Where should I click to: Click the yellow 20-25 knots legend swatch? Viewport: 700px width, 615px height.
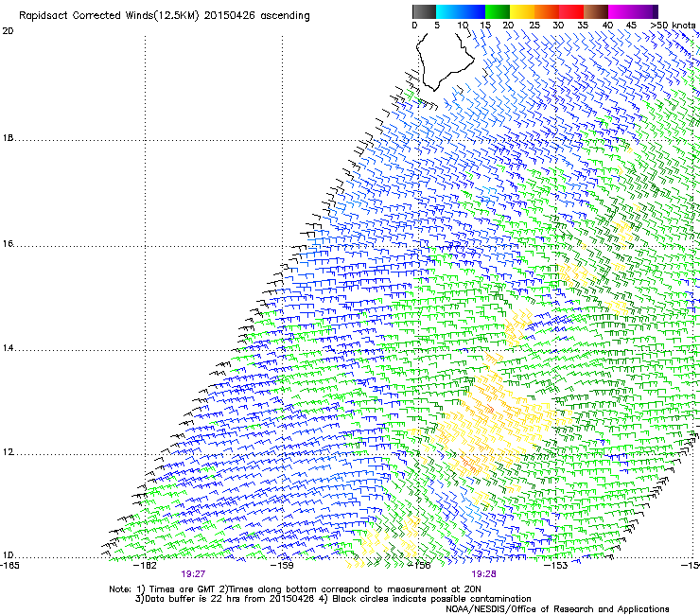(x=522, y=11)
